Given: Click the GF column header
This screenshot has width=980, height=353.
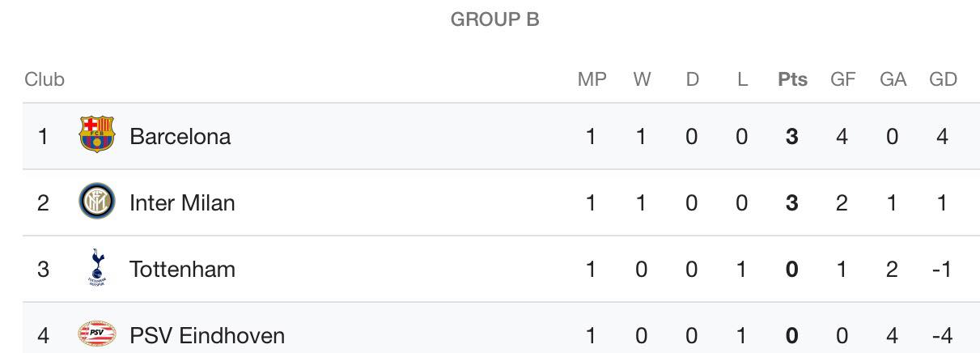Looking at the screenshot, I should pyautogui.click(x=842, y=79).
